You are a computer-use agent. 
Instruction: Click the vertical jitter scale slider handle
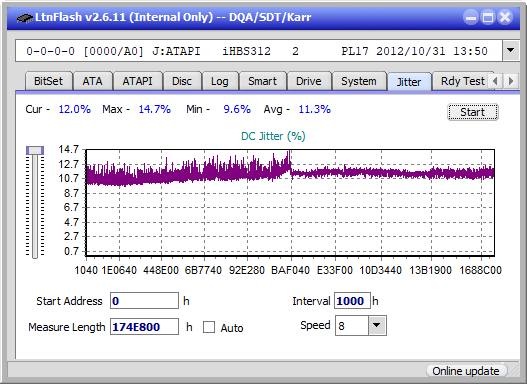(x=35, y=150)
